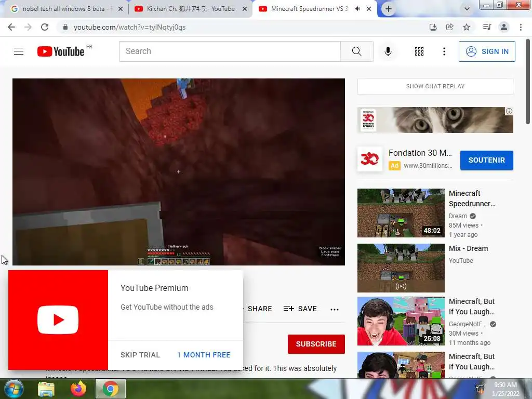
Task: Click the red YouTube Premium logo image
Action: [x=58, y=320]
